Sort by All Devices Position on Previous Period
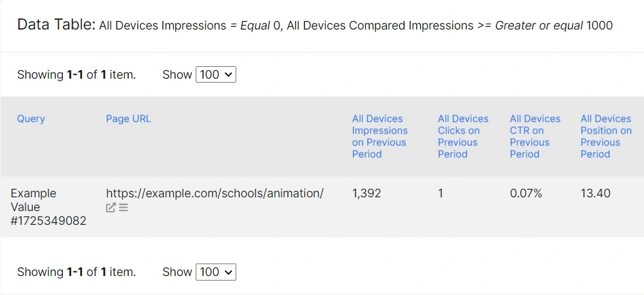This screenshot has height=295, width=644. click(605, 136)
